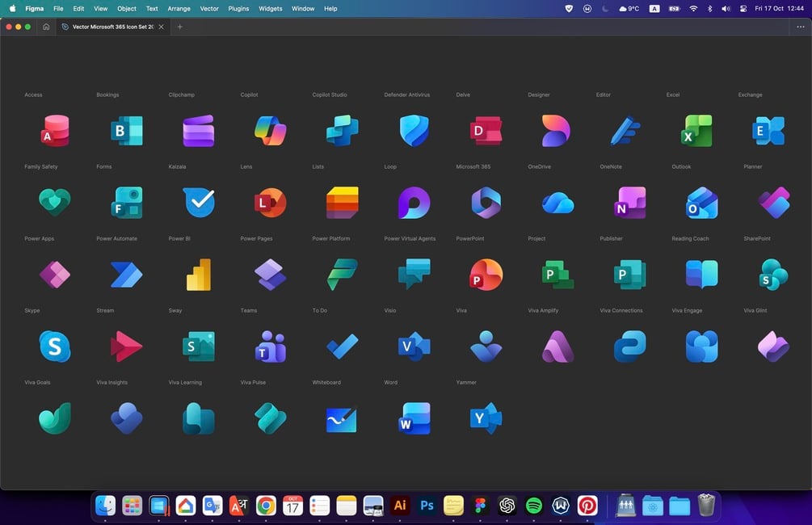This screenshot has height=525, width=812.
Task: Open a new tab with the plus button
Action: point(179,27)
